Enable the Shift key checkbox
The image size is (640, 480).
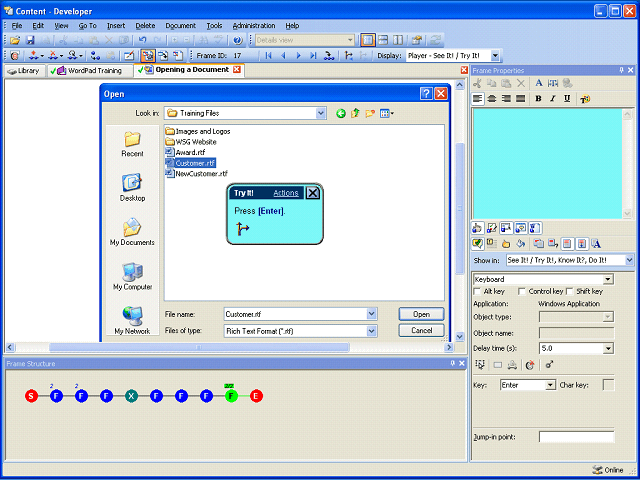(569, 291)
